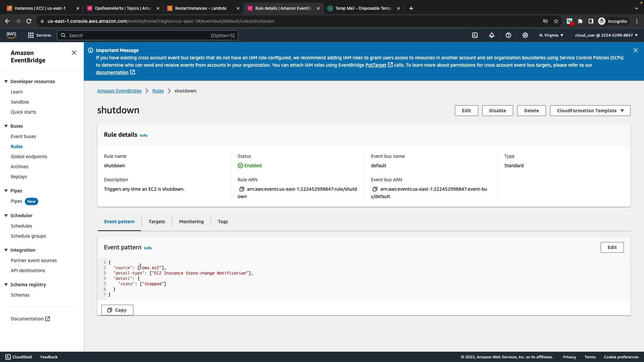Copy the Event bus ARN icon
644x362 pixels.
click(375, 189)
